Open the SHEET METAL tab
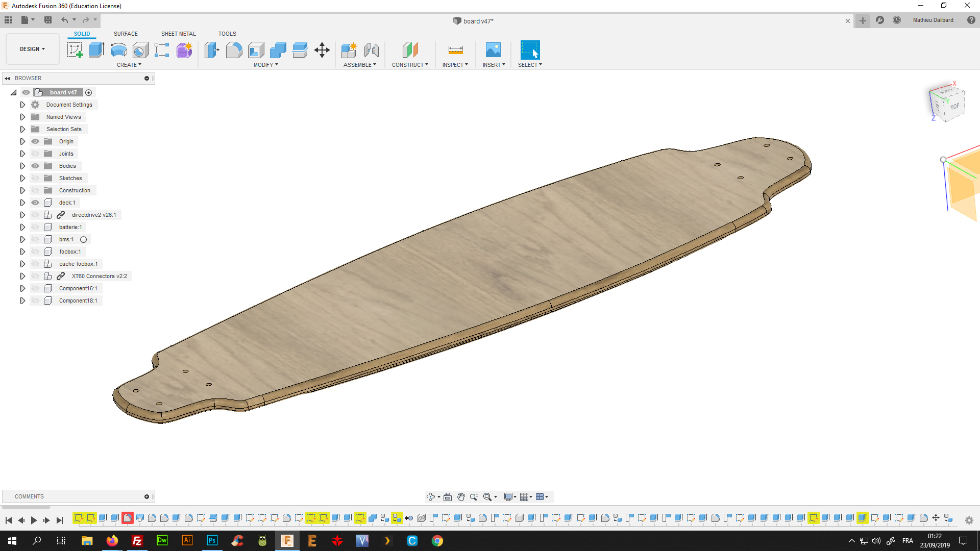Image resolution: width=980 pixels, height=551 pixels. (178, 34)
